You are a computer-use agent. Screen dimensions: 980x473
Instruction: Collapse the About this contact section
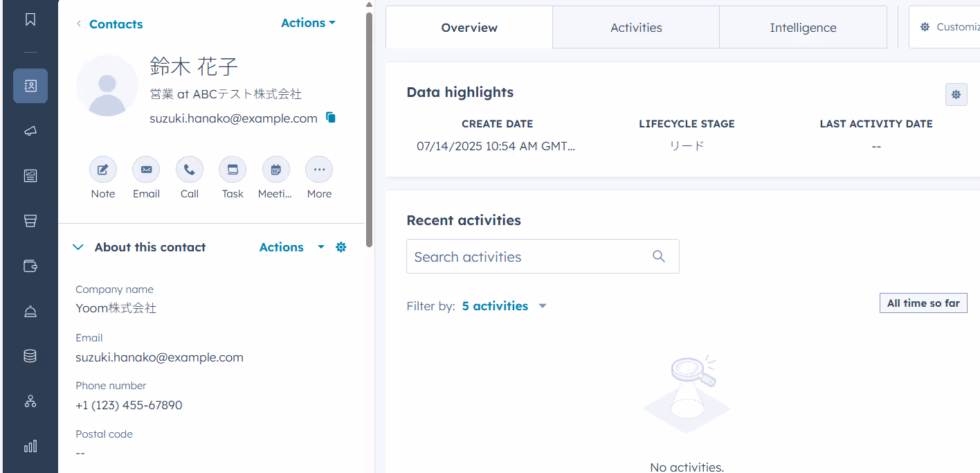tap(78, 247)
